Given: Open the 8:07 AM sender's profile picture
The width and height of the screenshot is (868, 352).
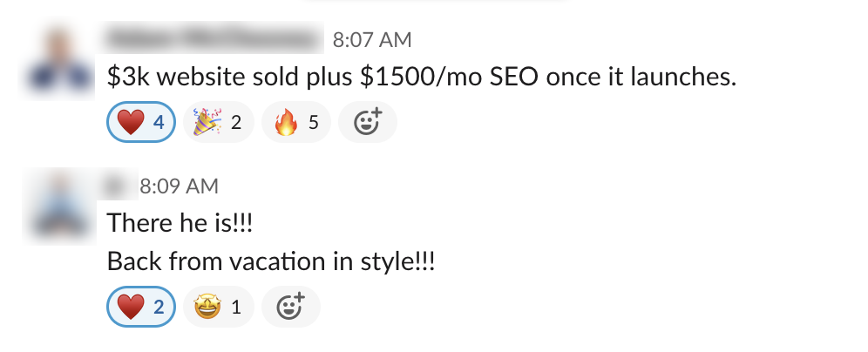Looking at the screenshot, I should coord(59,59).
